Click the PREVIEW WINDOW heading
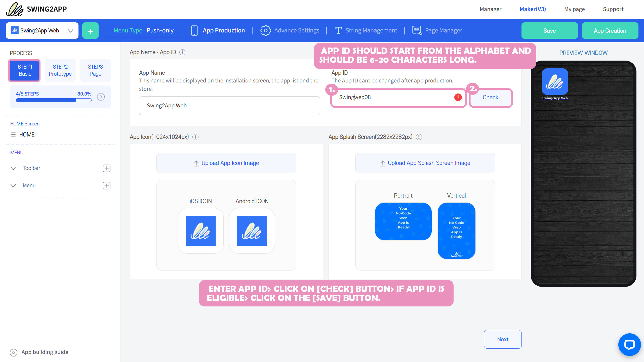The height and width of the screenshot is (362, 644). [583, 53]
